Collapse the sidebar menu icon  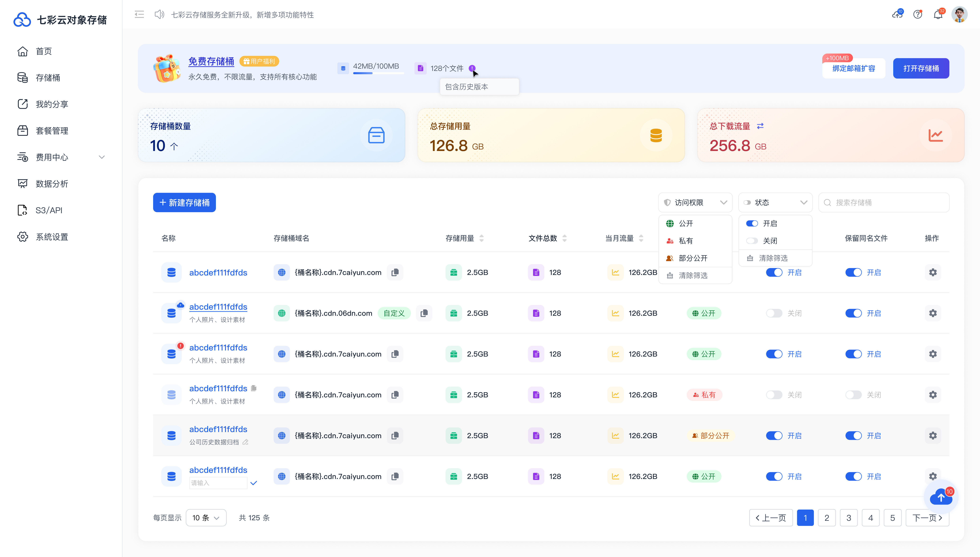click(139, 15)
